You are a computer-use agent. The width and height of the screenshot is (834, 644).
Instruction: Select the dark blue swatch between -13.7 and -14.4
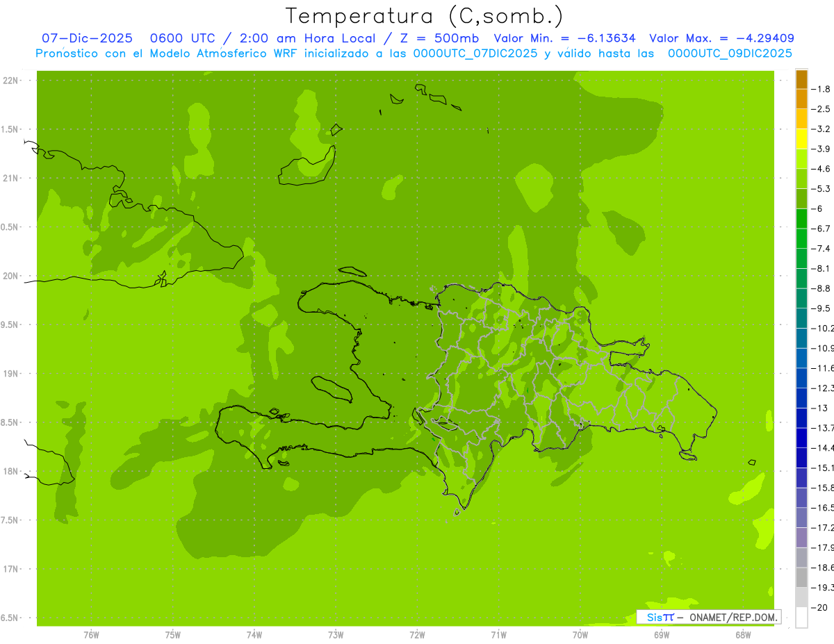point(801,438)
